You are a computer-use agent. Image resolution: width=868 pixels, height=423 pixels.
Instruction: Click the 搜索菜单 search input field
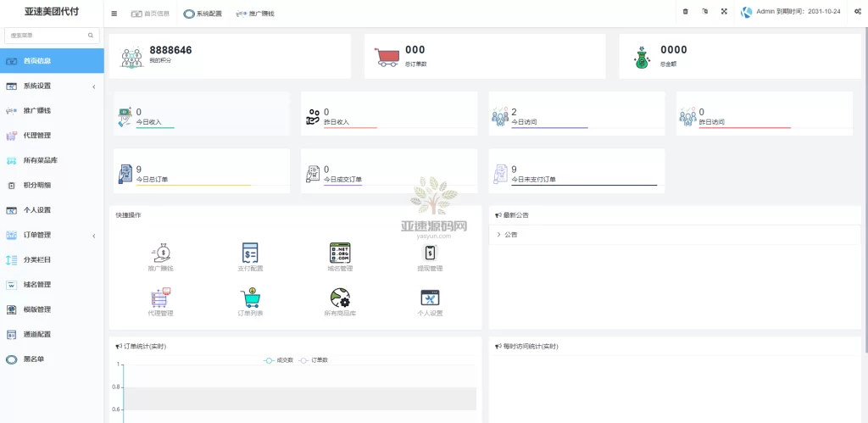click(47, 36)
